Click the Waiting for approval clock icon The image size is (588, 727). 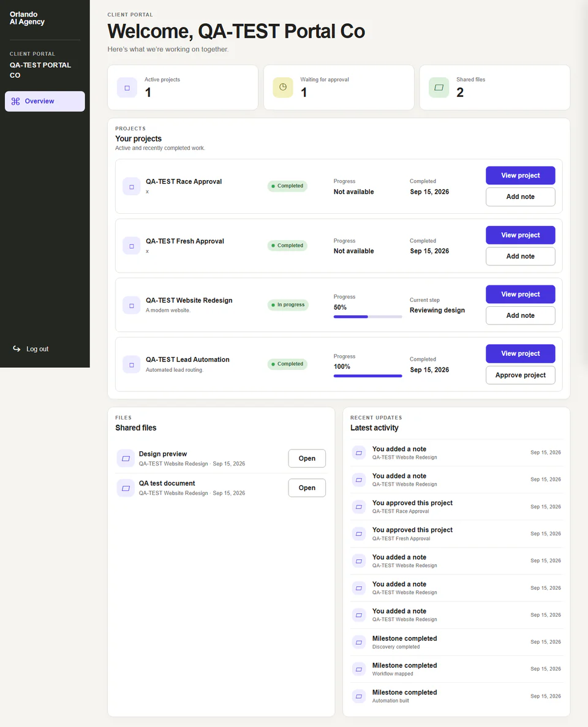[283, 88]
